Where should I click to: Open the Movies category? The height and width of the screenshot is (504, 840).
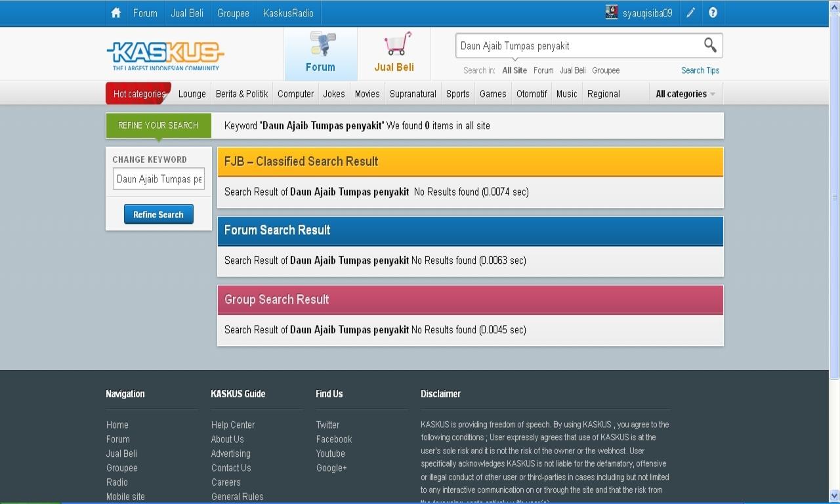[x=367, y=94]
